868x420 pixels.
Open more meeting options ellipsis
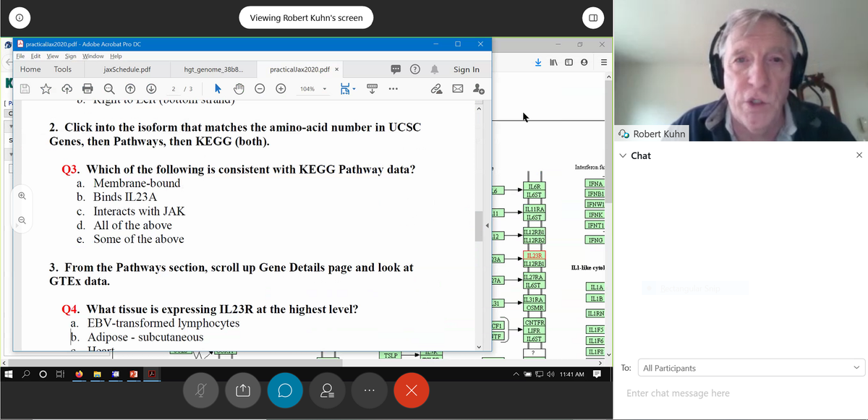coord(370,390)
